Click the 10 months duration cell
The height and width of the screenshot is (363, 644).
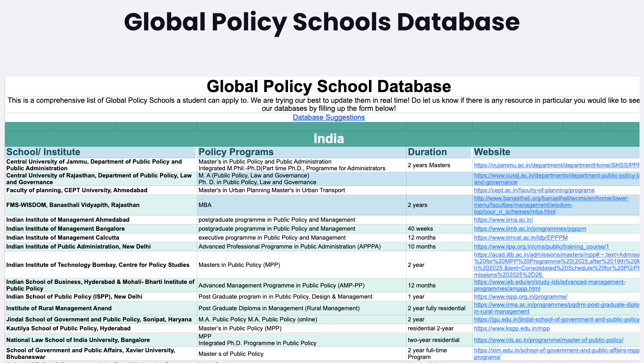(439, 246)
